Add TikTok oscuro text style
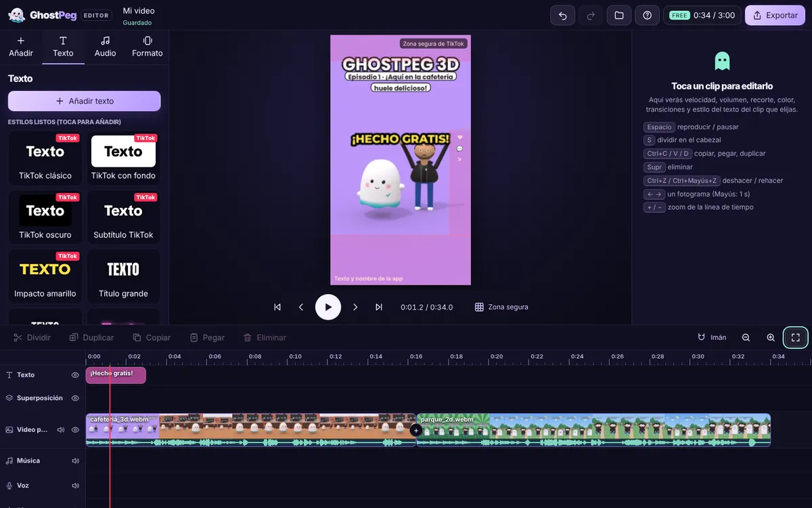812x508 pixels. click(45, 217)
